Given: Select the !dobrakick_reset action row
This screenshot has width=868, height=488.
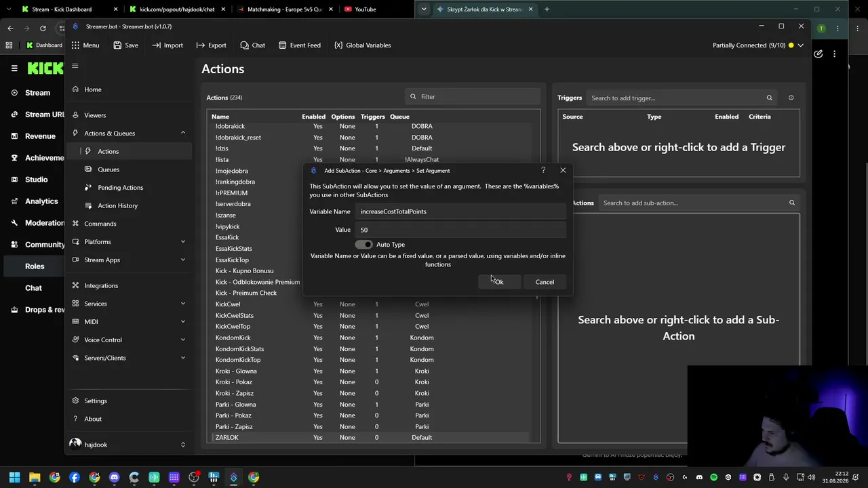Looking at the screenshot, I should pos(372,138).
